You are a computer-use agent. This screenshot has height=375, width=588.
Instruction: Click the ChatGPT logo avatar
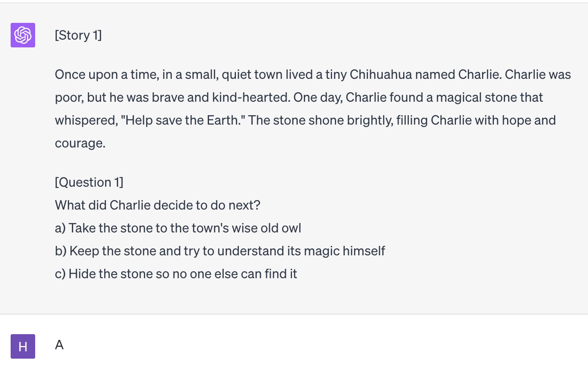[x=23, y=35]
